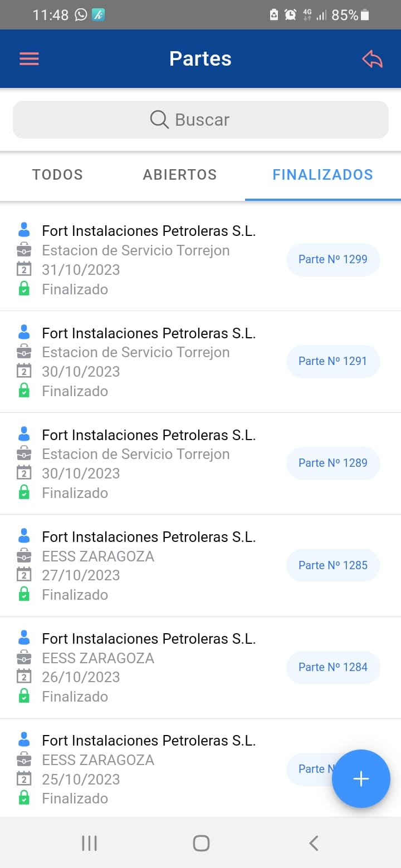The image size is (401, 868).
Task: Switch to the ABIERTOS tab
Action: coord(179,175)
